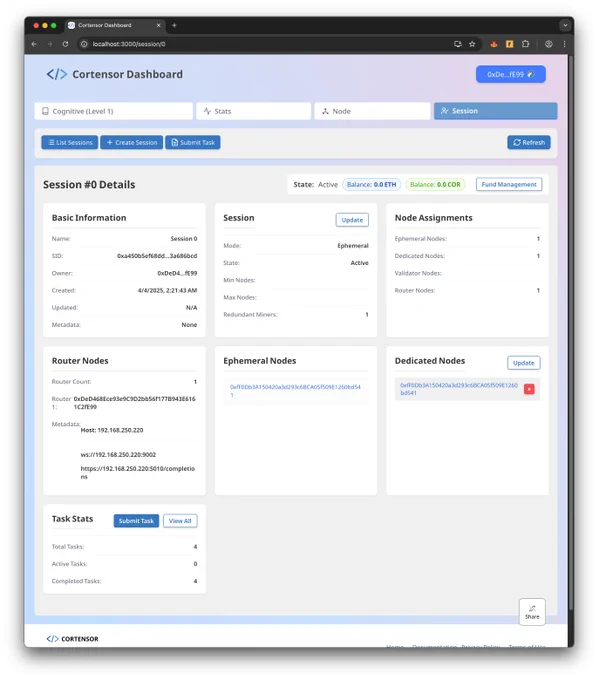Open the Node tab
Viewport: 599px width, 680px height.
(x=372, y=111)
